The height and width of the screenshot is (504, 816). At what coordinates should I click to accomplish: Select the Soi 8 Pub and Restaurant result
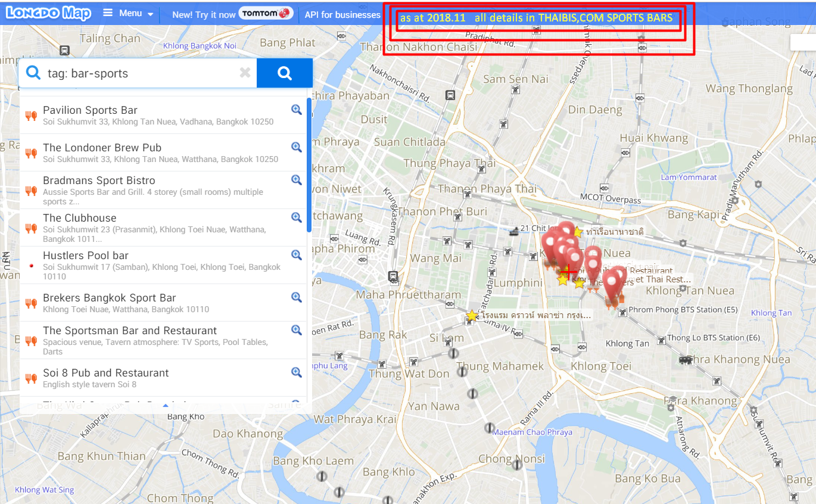pyautogui.click(x=163, y=378)
